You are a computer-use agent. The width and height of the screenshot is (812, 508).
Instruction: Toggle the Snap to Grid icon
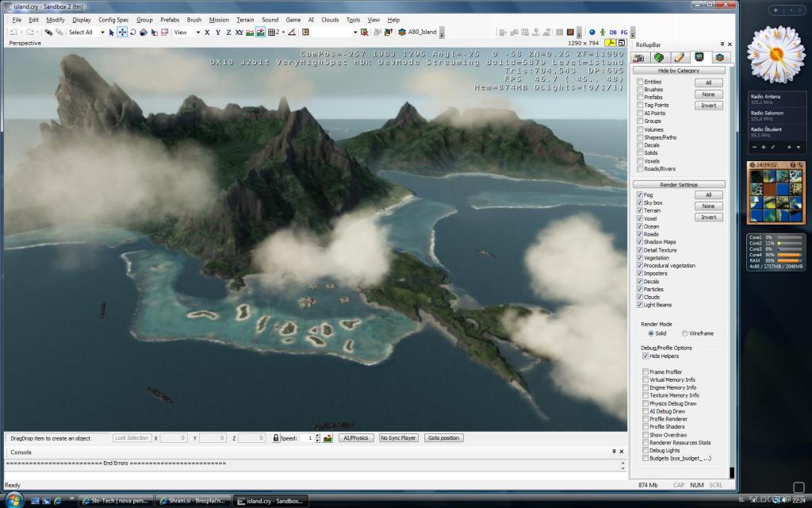[x=271, y=32]
